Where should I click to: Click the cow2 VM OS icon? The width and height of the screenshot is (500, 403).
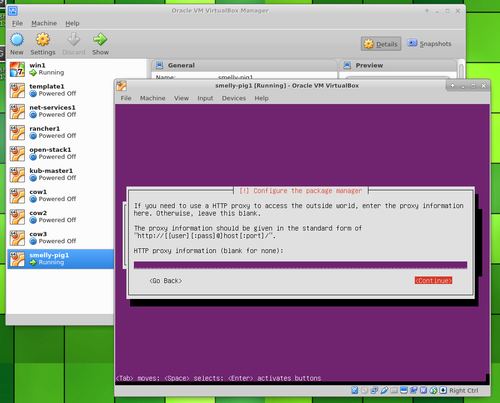17,217
